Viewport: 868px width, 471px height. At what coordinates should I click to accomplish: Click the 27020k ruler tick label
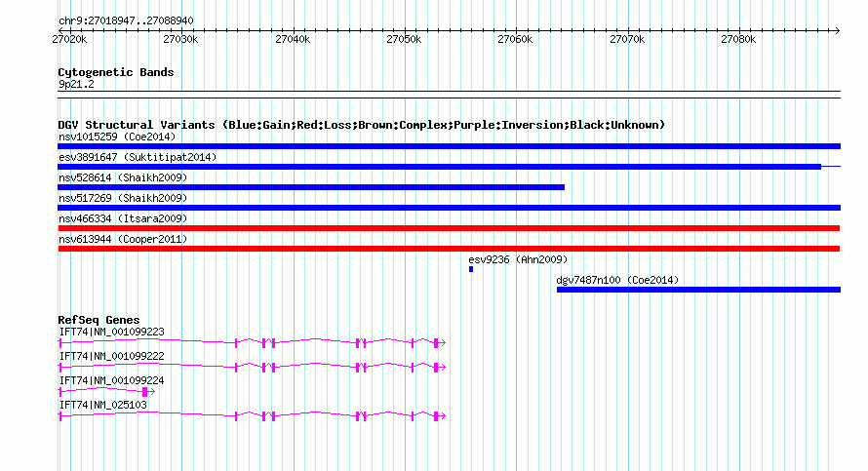[69, 39]
